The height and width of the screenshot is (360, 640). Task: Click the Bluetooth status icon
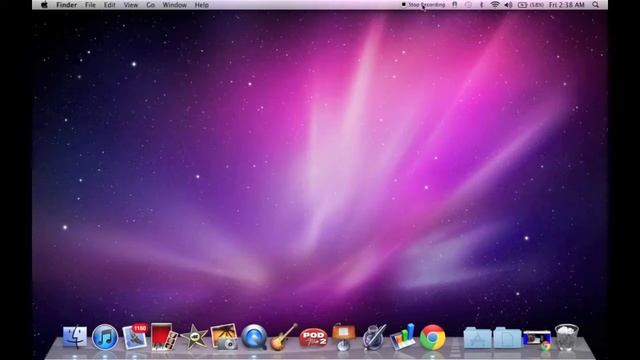point(481,5)
